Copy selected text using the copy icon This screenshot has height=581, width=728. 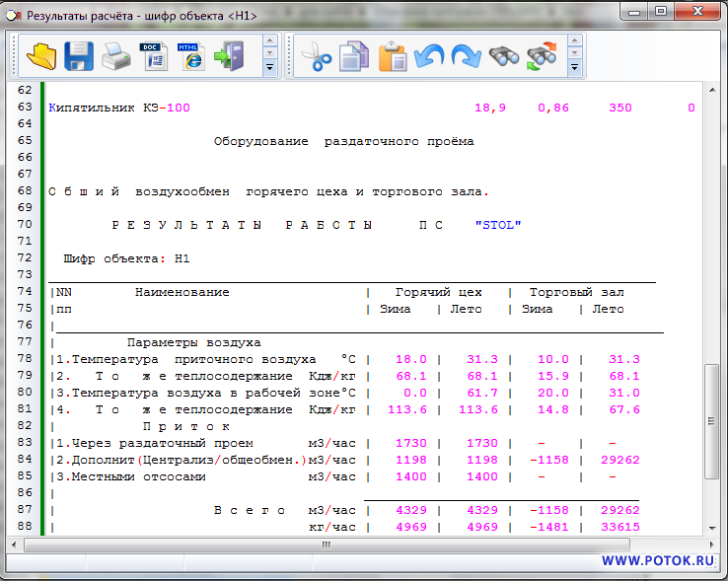click(x=354, y=56)
